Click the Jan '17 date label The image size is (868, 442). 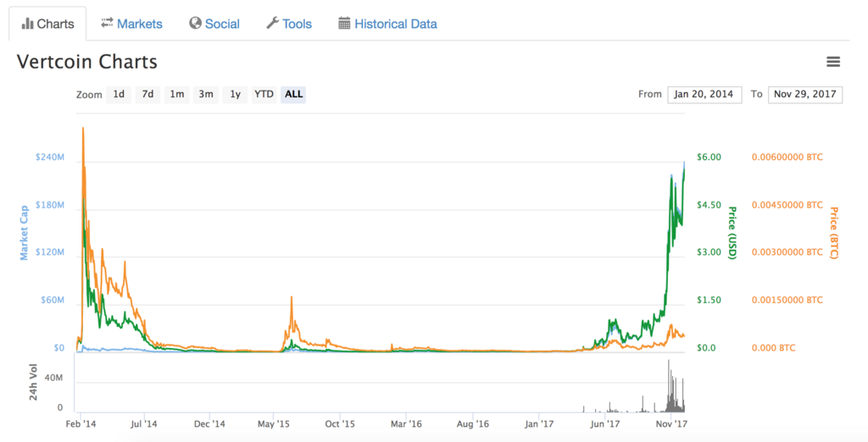[539, 424]
